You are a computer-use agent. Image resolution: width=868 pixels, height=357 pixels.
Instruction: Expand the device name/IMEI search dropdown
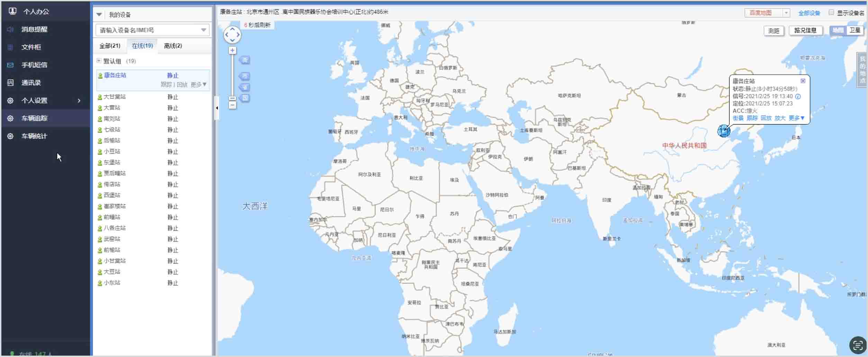pos(204,30)
